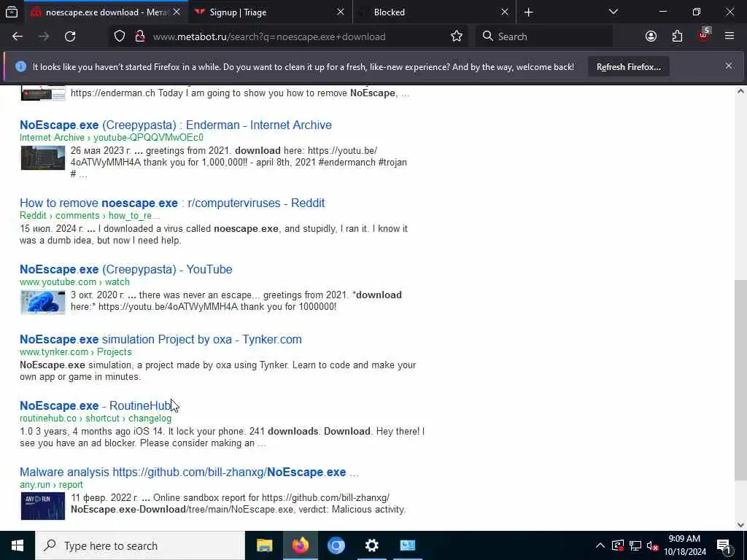The height and width of the screenshot is (560, 747).
Task: Open NoEscape.exe (Creepypasta) - YouTube result
Action: click(125, 269)
